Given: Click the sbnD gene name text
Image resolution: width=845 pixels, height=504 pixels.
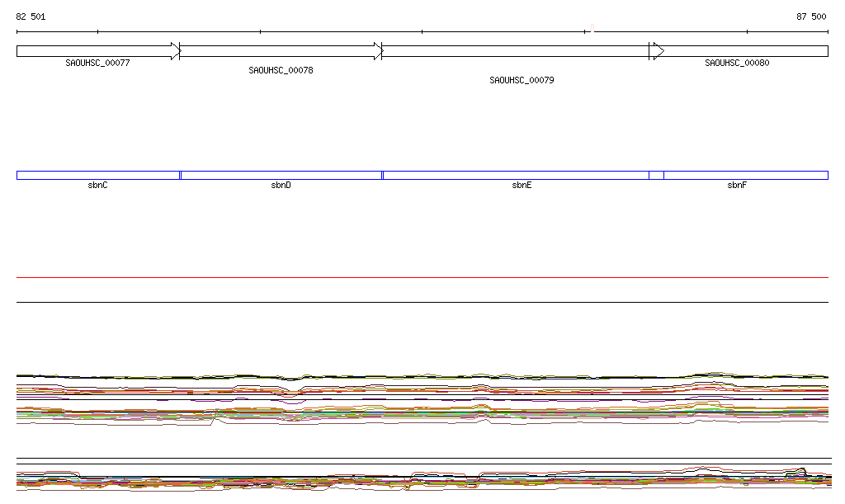Looking at the screenshot, I should 281,186.
